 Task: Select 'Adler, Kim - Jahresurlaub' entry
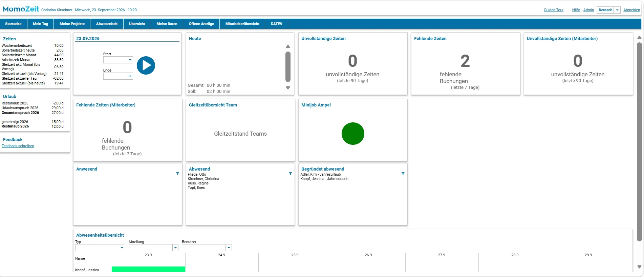point(321,175)
